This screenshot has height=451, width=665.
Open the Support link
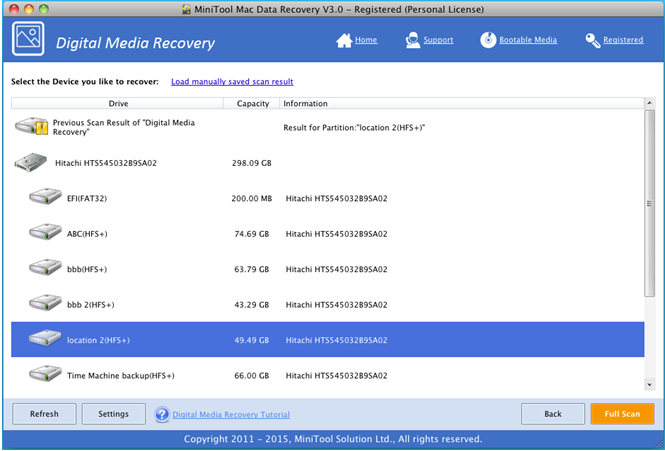[x=438, y=40]
